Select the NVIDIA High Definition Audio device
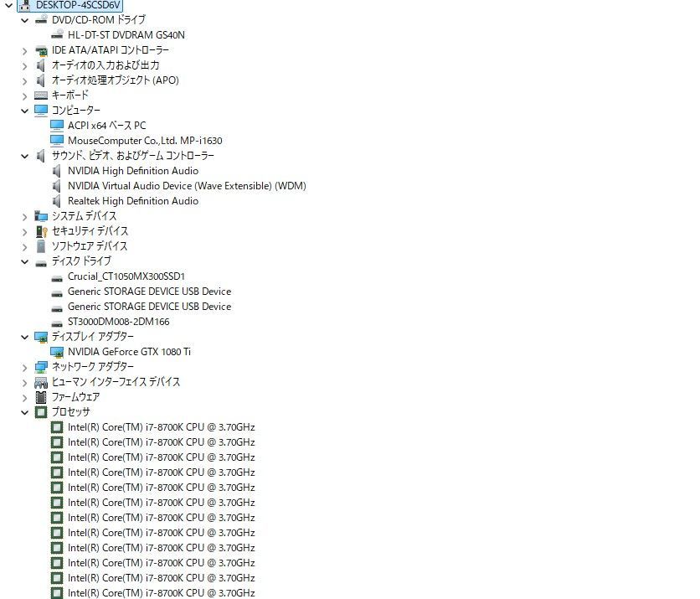Viewport: 700px width, 599px height. 133,171
